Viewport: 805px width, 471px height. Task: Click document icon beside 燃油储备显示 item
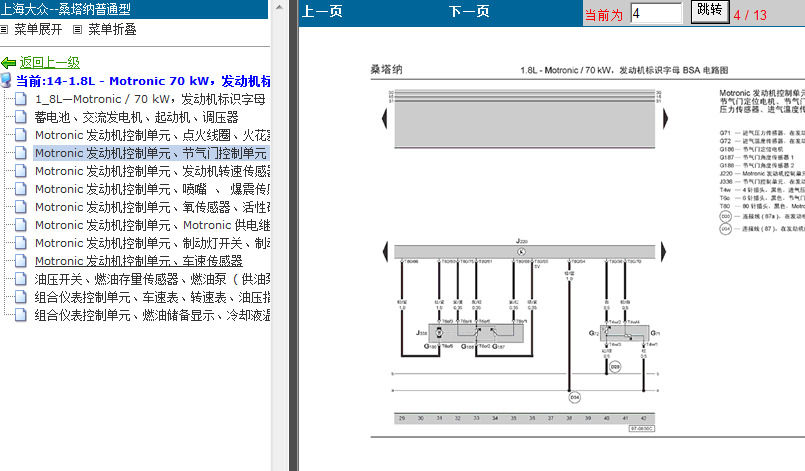(21, 314)
